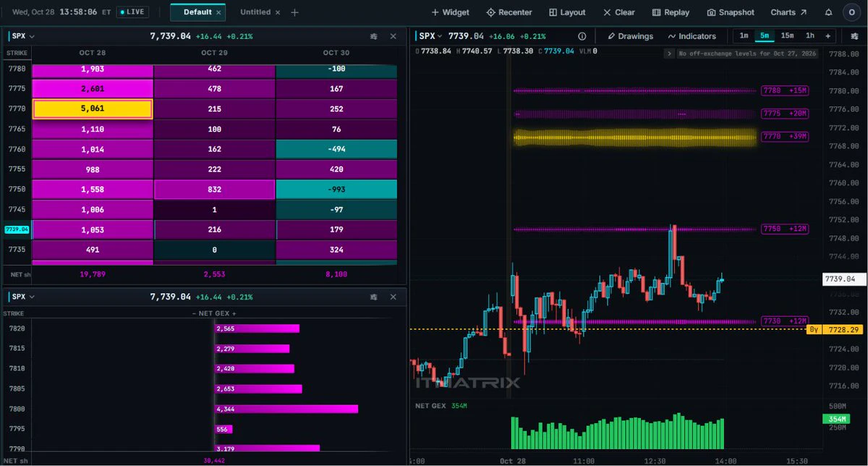Open SPX symbol dropdown in Net GEX panel
The height and width of the screenshot is (466, 868).
(x=23, y=297)
